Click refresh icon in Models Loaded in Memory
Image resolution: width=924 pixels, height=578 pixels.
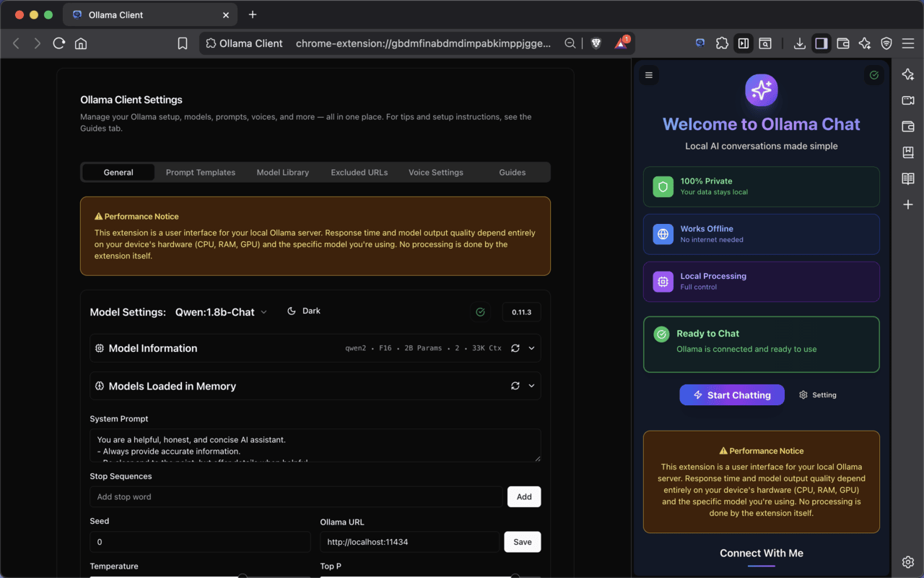coord(515,386)
